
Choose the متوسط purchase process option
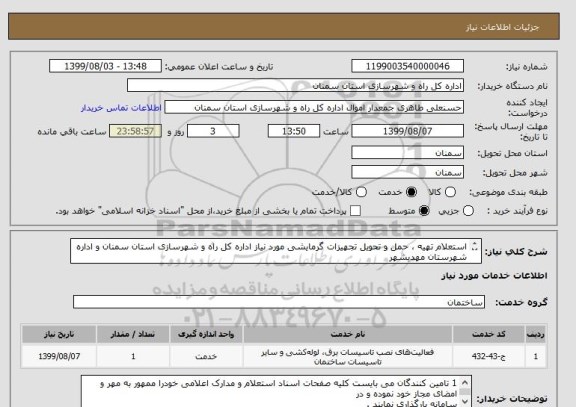pyautogui.click(x=424, y=211)
